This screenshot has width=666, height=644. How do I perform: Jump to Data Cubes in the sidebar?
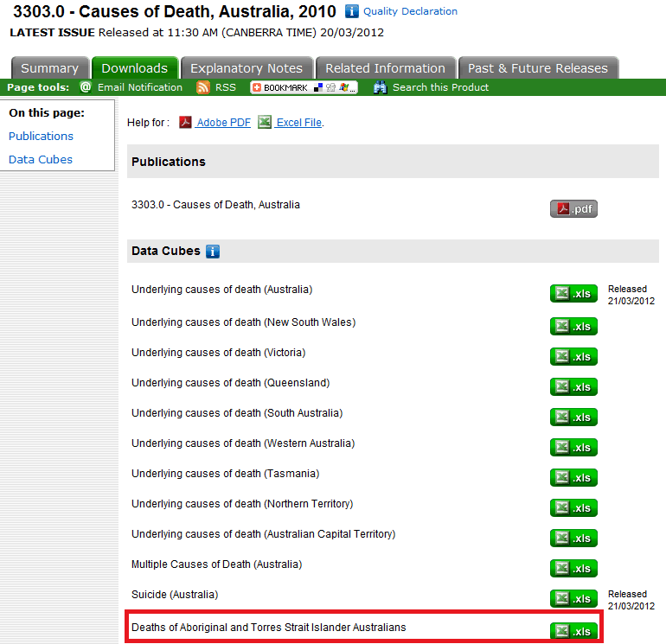[41, 159]
